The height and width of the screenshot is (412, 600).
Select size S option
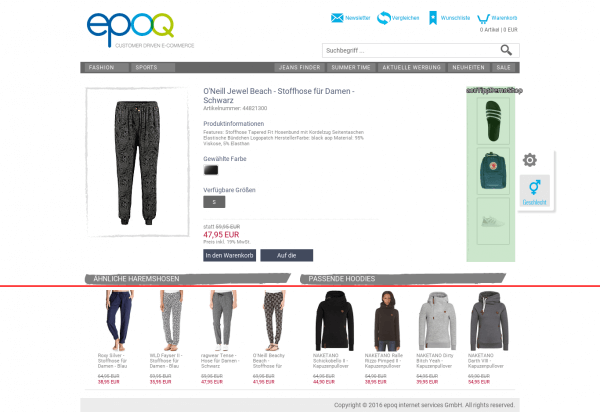coord(214,202)
